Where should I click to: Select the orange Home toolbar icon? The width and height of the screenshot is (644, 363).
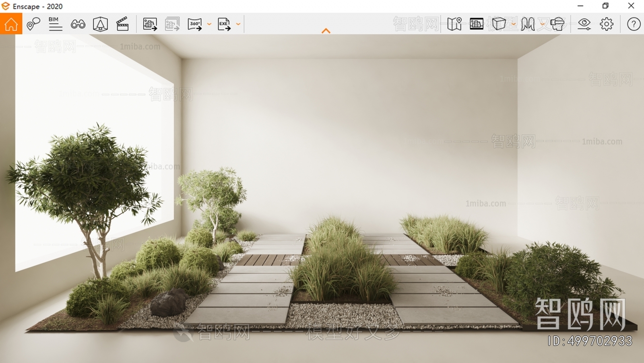[x=11, y=24]
